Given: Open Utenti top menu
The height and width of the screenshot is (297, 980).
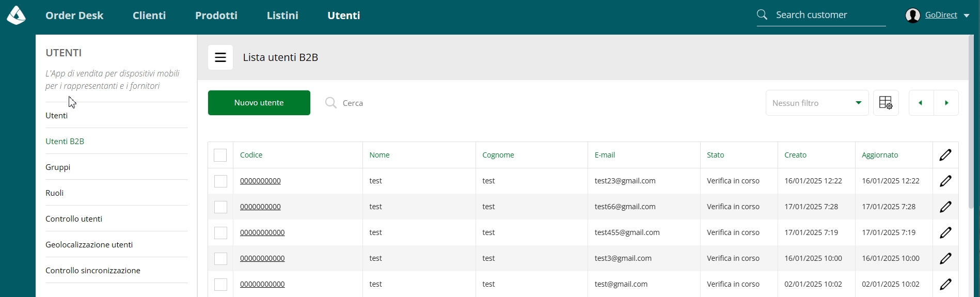Looking at the screenshot, I should click(344, 15).
